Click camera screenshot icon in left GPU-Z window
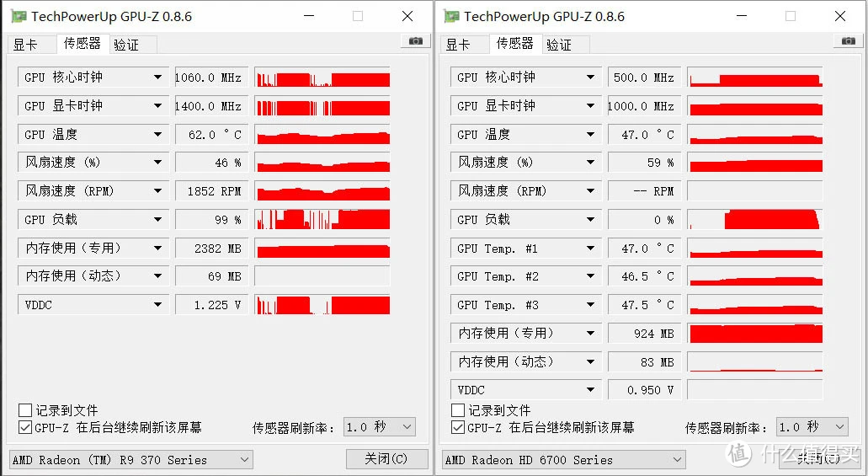868x476 pixels. 416,41
